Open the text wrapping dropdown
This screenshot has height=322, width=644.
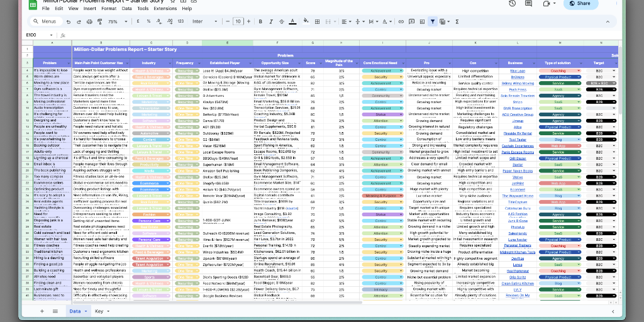(373, 21)
